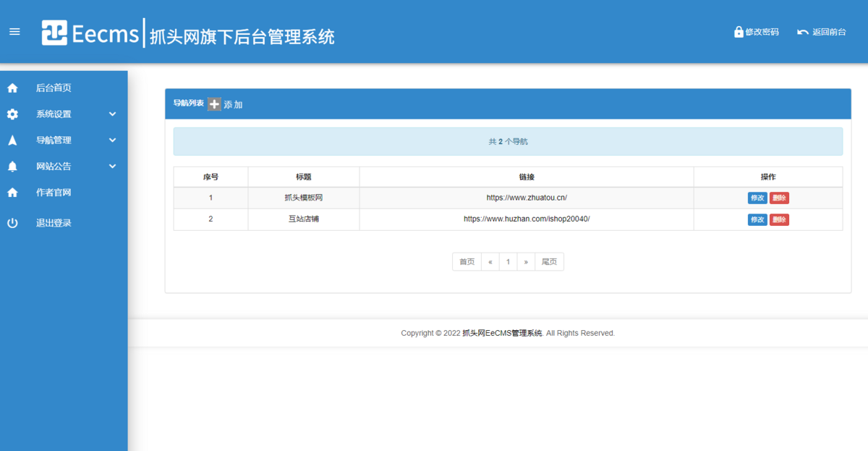Click 修改 button for 互站店铺 row

click(x=757, y=219)
